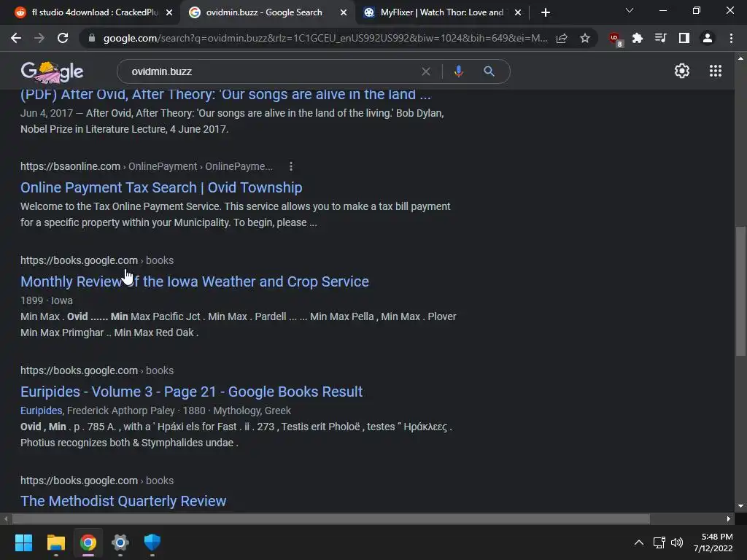The image size is (747, 560).
Task: Click the vertical scrollbar thumb
Action: point(740,290)
